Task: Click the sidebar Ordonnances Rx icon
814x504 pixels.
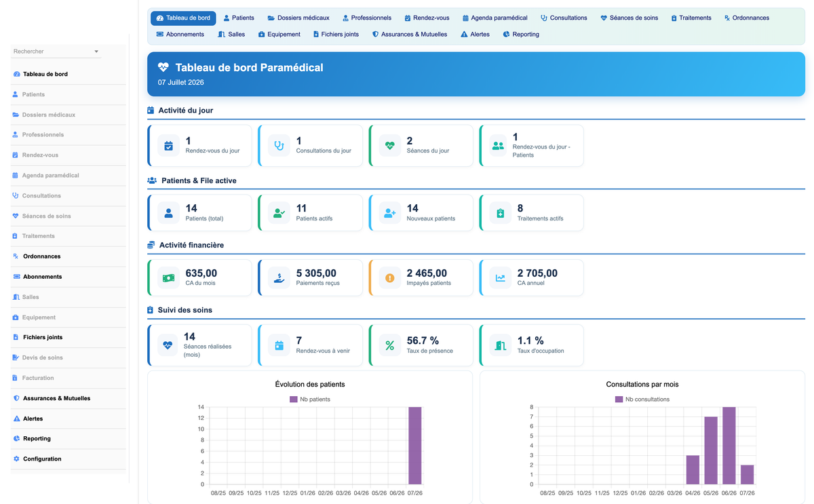Action: pyautogui.click(x=16, y=256)
